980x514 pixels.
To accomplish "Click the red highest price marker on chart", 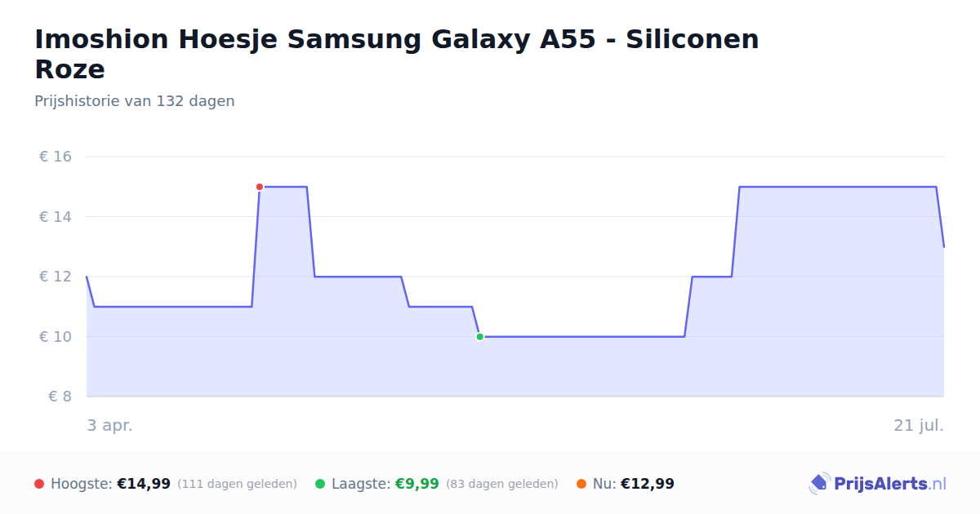I will 260,187.
